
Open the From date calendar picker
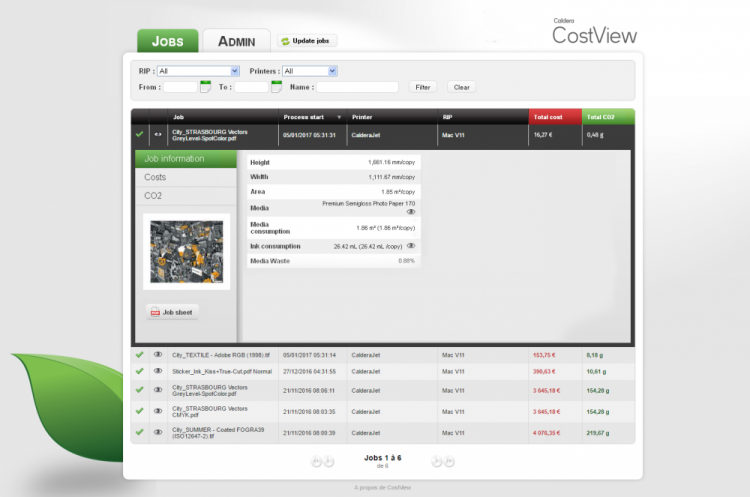205,87
